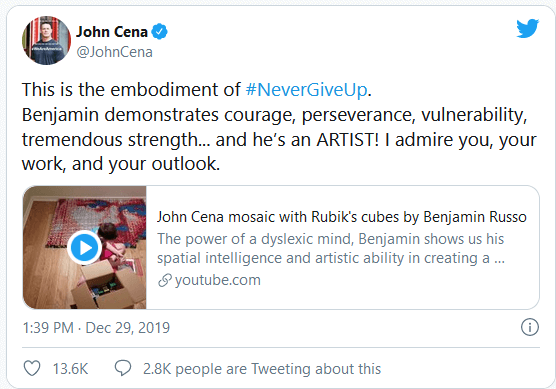Click the 13.6K likes count
Viewport: 556px width, 389px height.
coord(70,369)
